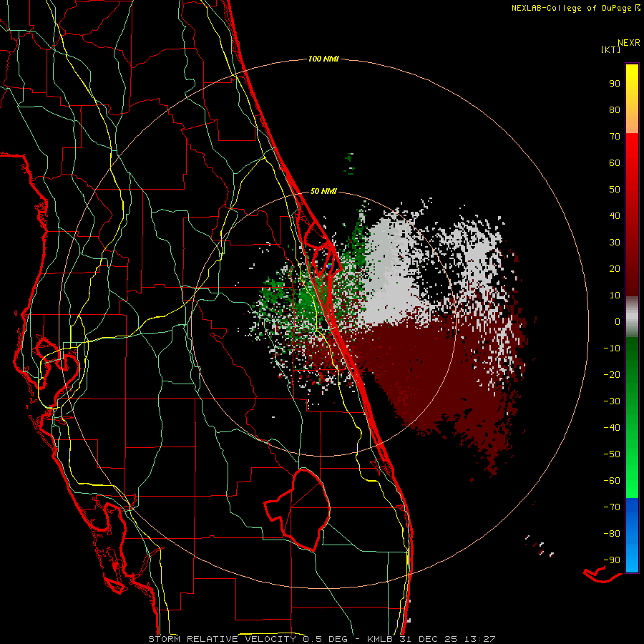Click the -40 value on velocity scale
Screen dimensions: 644x644
tap(612, 428)
